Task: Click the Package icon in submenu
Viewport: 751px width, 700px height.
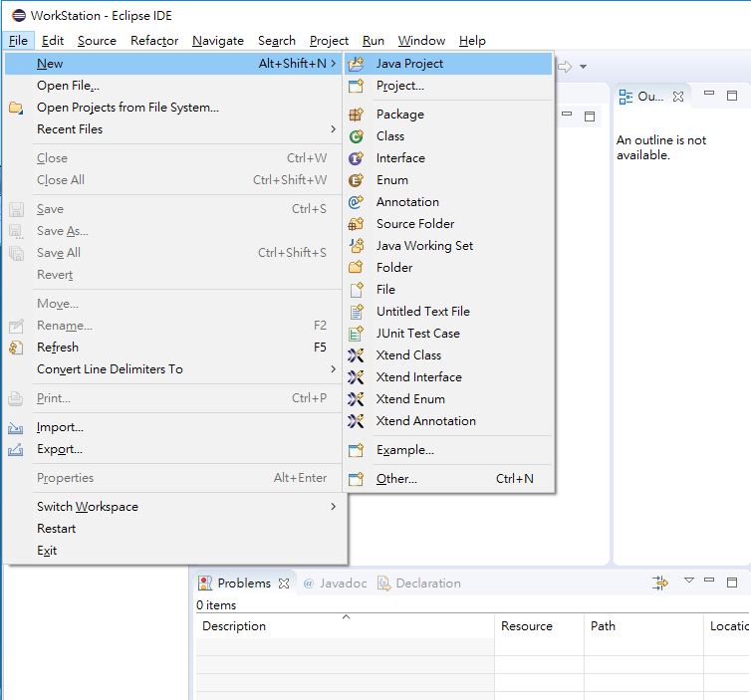Action: pos(357,115)
